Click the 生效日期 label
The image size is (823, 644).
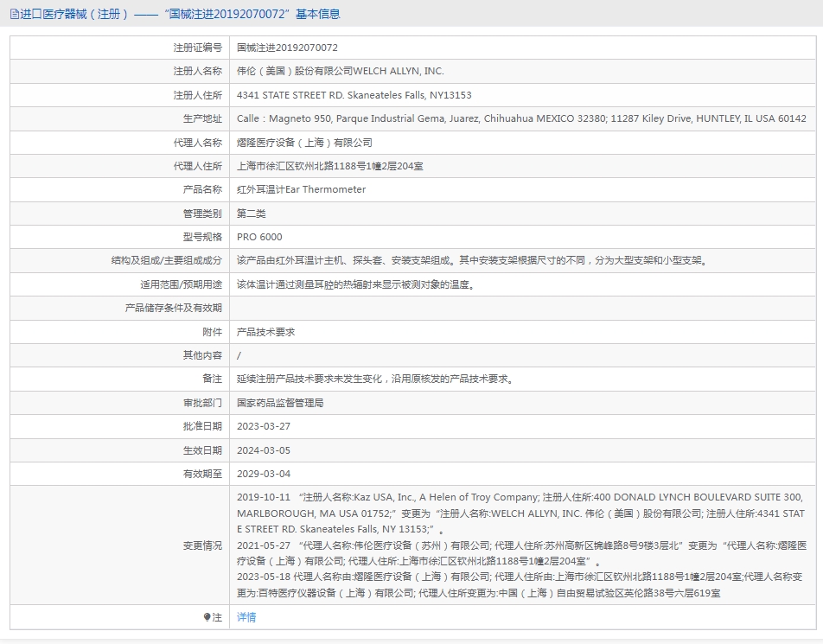point(202,450)
